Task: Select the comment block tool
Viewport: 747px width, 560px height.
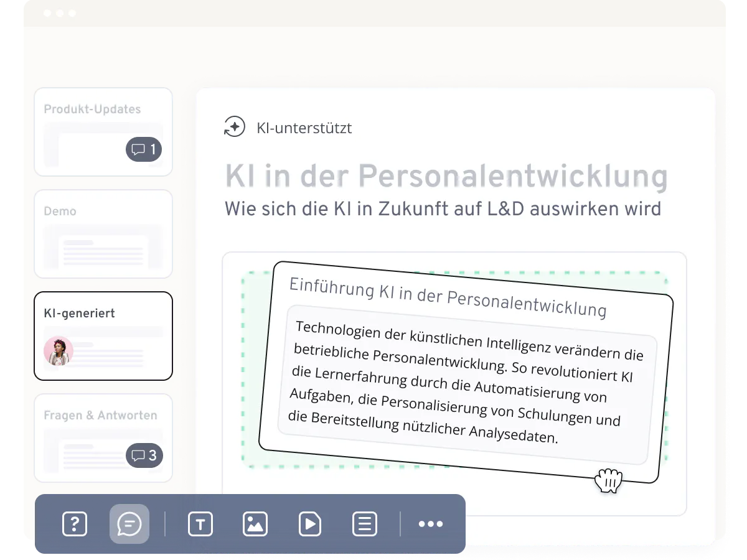Action: [x=129, y=524]
